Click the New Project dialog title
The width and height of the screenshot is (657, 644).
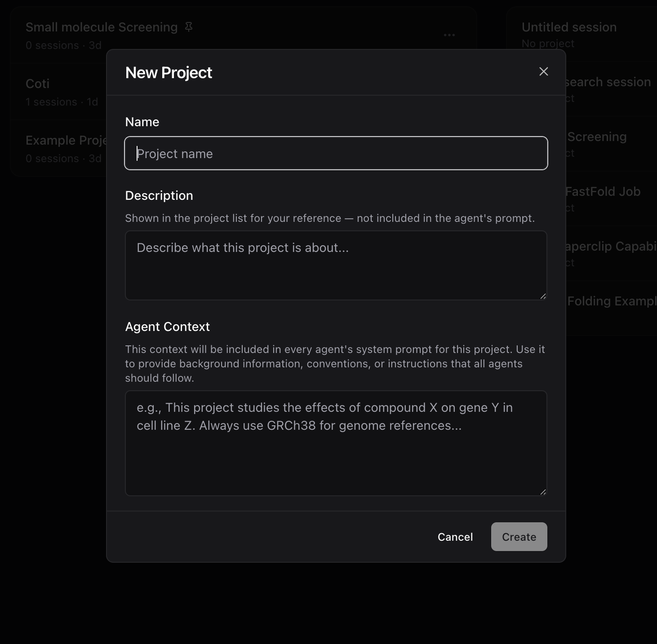[x=169, y=73]
